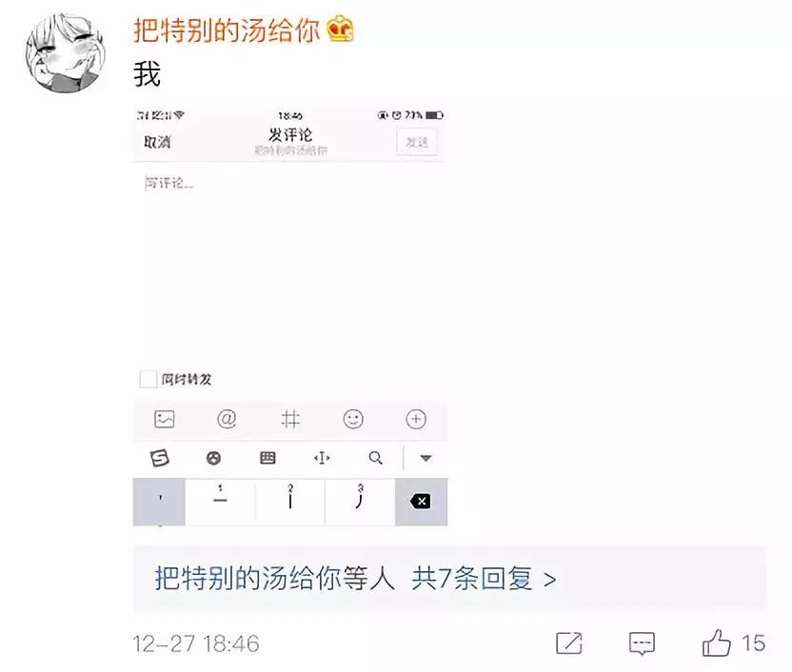Tap the backspace delete key

pyautogui.click(x=421, y=502)
